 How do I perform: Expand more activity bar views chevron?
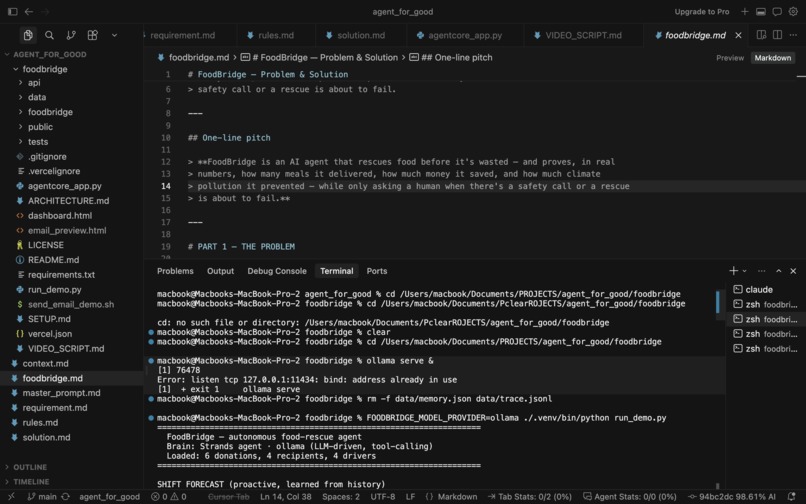[114, 35]
